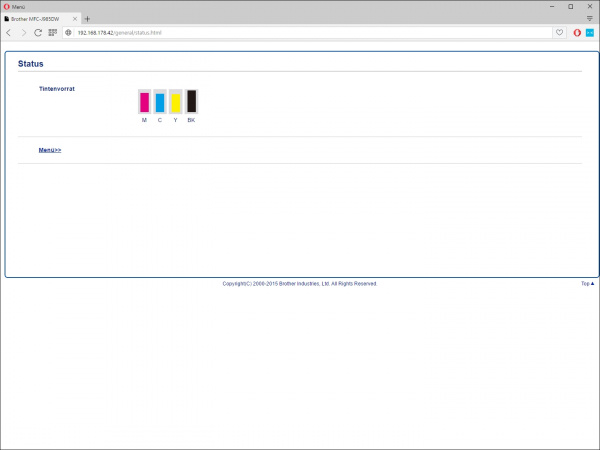600x450 pixels.
Task: Bookmark page with the heart icon
Action: (560, 32)
